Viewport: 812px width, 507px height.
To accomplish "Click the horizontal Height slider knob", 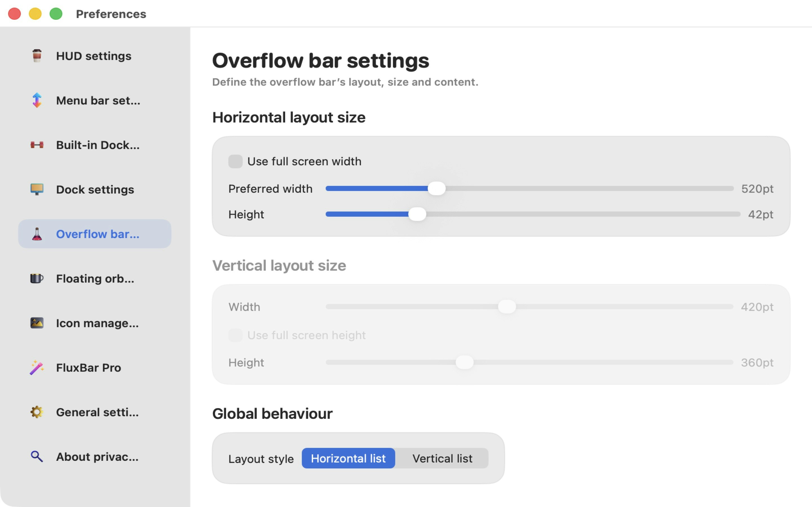I will click(x=417, y=214).
